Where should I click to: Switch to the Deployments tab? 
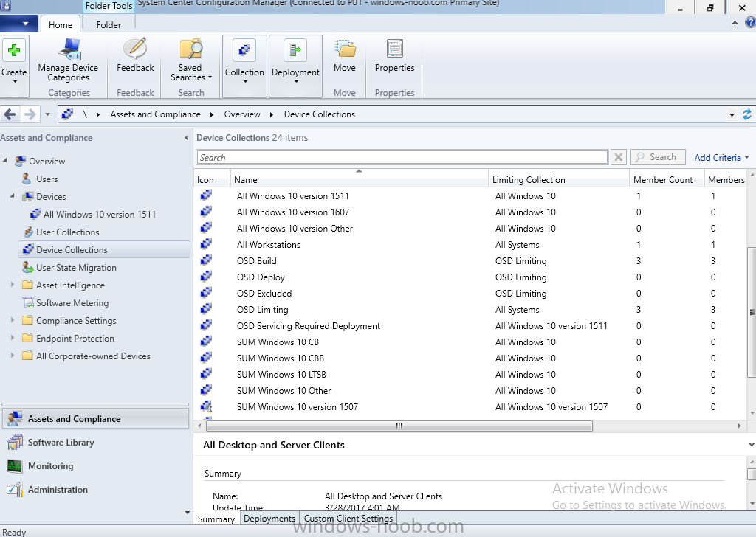click(x=269, y=519)
